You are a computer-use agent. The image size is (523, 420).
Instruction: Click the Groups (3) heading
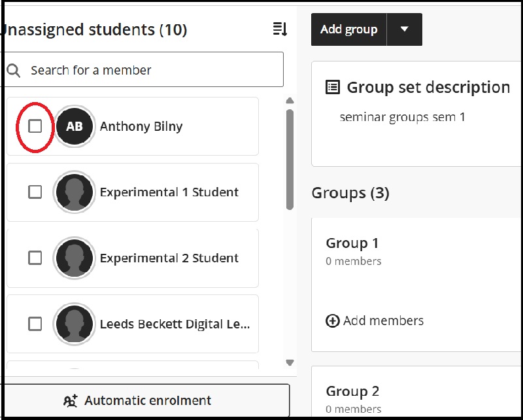[x=350, y=193]
